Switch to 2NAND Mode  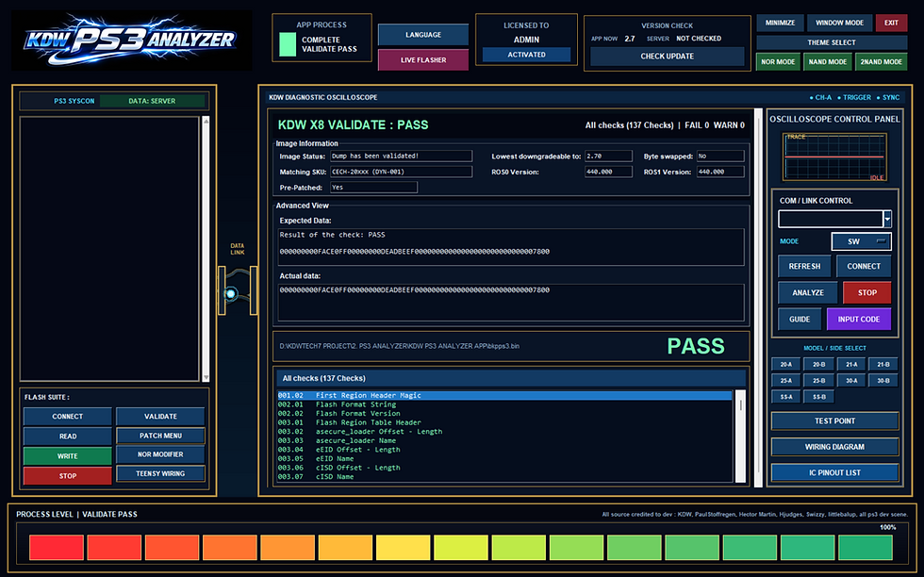point(881,62)
